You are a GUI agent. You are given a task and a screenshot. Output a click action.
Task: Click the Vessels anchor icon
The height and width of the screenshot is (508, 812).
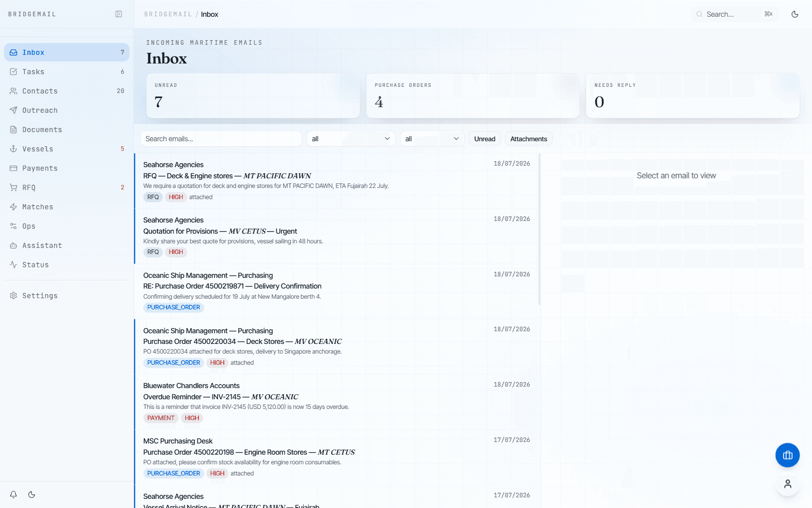click(x=14, y=149)
